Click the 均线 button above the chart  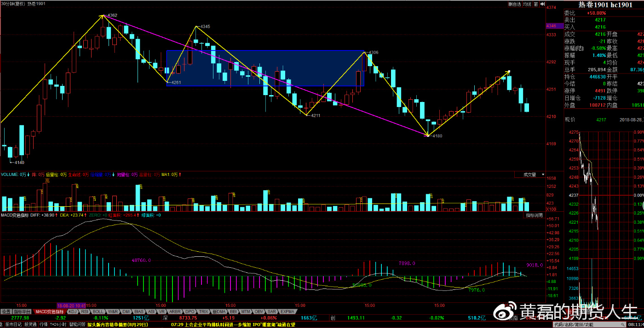(x=527, y=4)
